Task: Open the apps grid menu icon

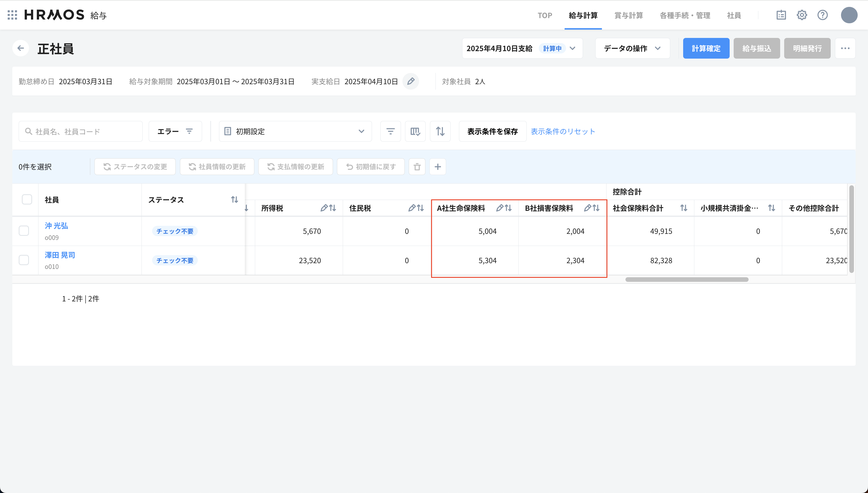Action: pyautogui.click(x=12, y=15)
